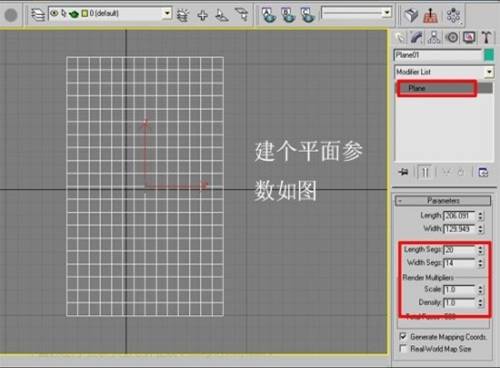Click the Width value field
The height and width of the screenshot is (368, 500).
(x=460, y=229)
